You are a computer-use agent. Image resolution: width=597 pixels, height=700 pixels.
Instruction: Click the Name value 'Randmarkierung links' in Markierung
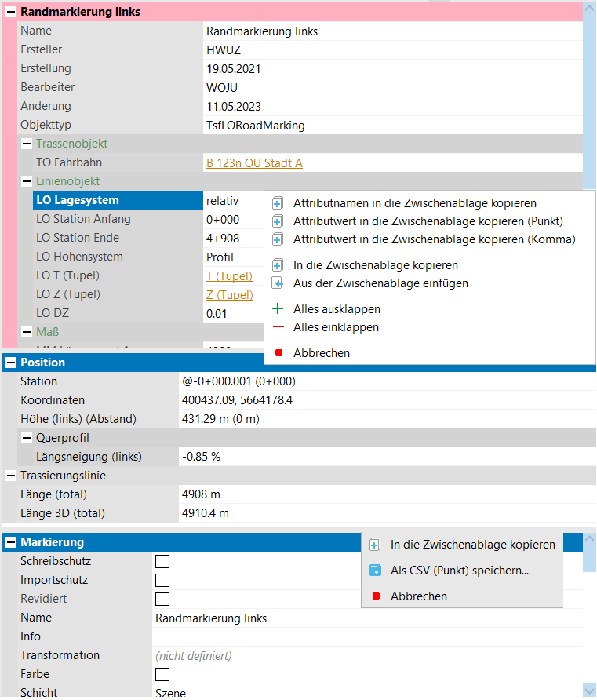[211, 618]
